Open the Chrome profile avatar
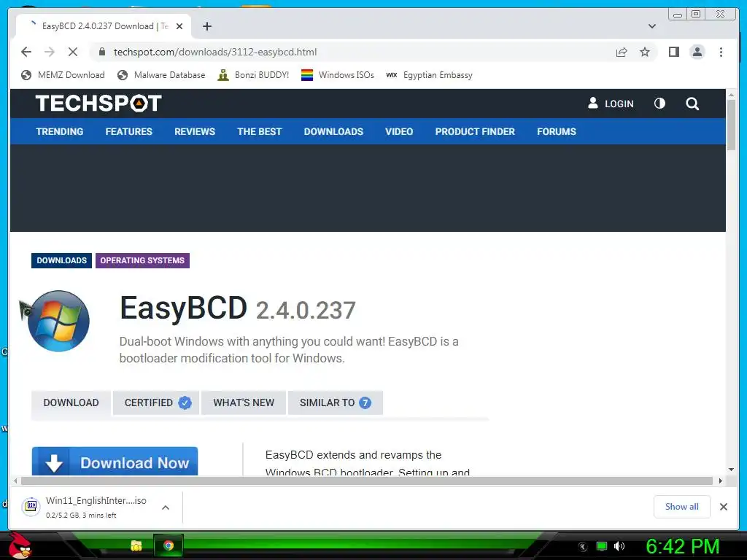747x560 pixels. [697, 52]
